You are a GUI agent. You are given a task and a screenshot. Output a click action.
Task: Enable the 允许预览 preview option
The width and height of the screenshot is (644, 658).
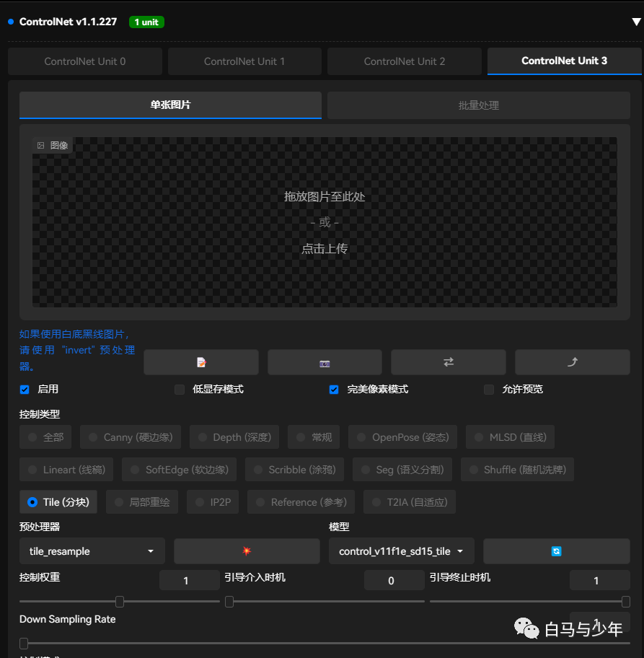488,389
